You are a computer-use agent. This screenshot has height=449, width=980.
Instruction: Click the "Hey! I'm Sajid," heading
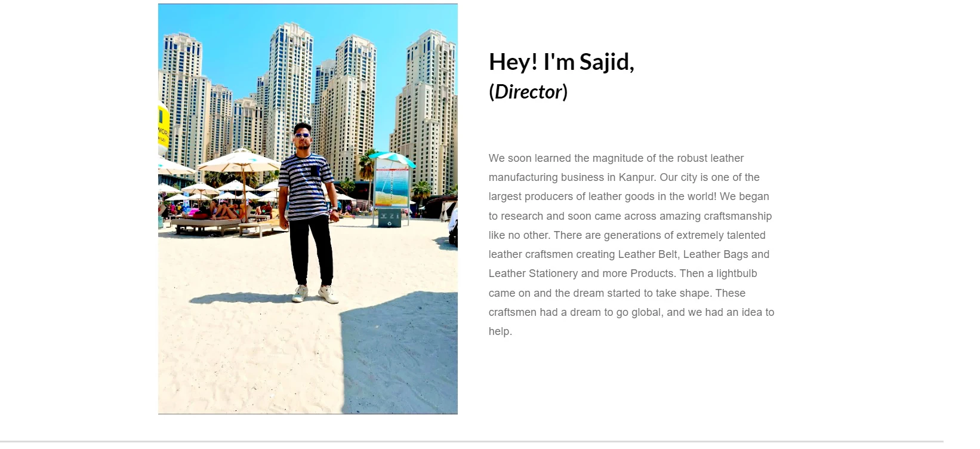(562, 62)
